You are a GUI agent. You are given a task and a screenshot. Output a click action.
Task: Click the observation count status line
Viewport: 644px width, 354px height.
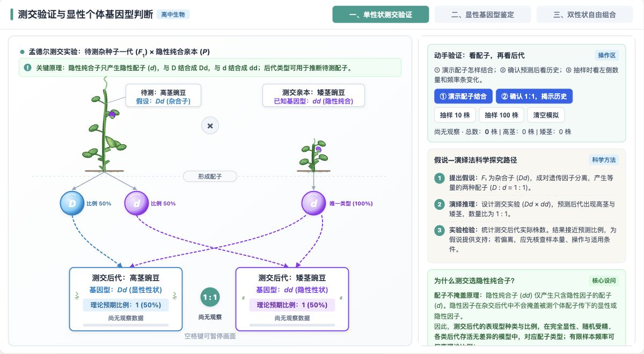[x=503, y=131]
